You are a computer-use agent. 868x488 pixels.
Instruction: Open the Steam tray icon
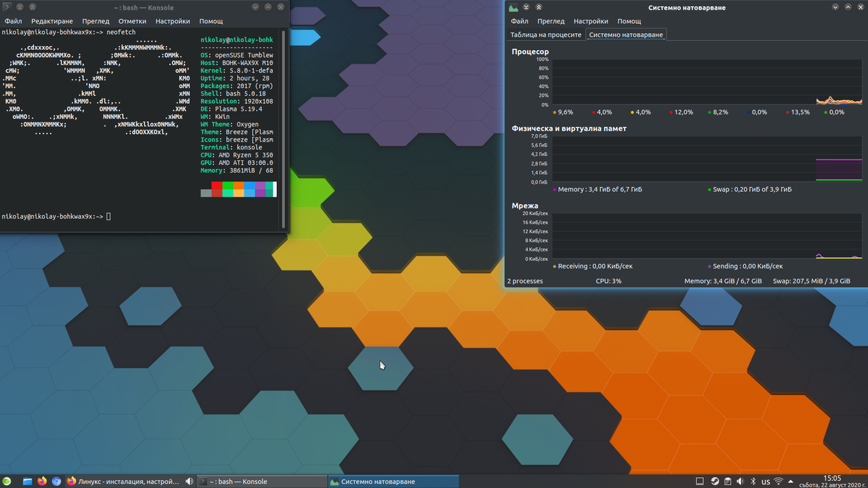click(x=715, y=481)
